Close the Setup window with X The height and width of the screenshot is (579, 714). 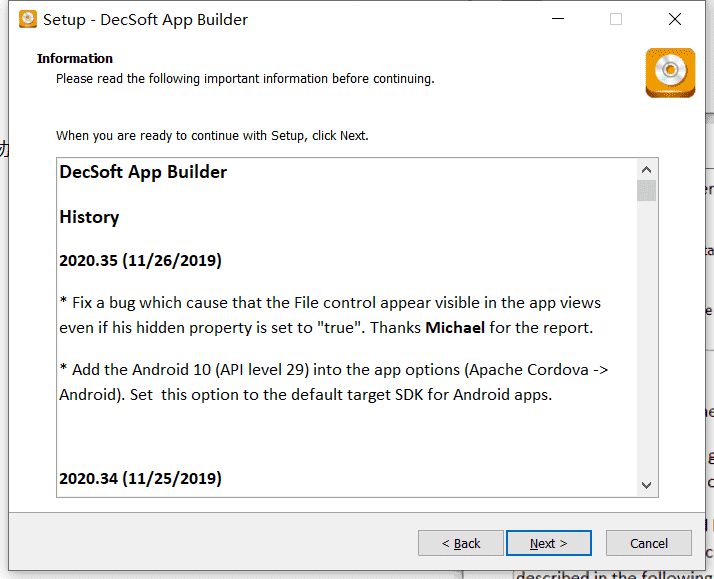pyautogui.click(x=675, y=19)
